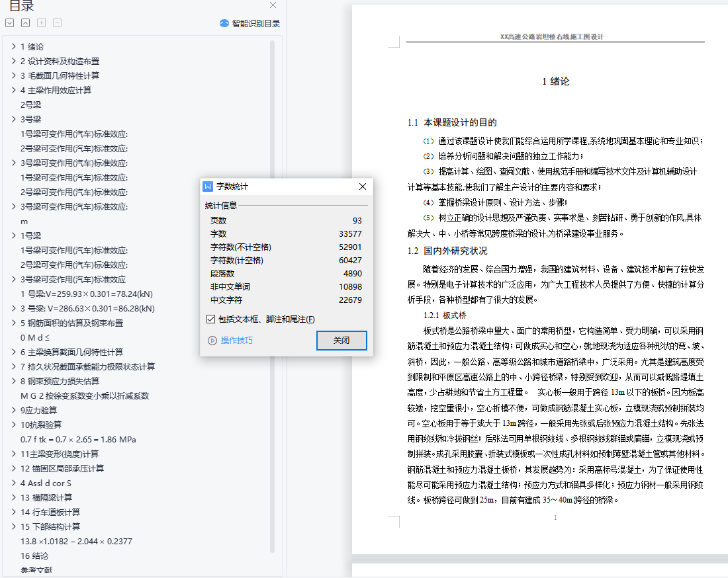Select the 0 M d ≤ outline item
728x578 pixels.
tap(35, 338)
